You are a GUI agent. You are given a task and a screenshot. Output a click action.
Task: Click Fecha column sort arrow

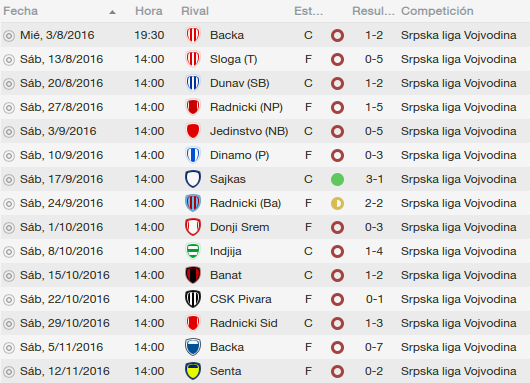[x=113, y=12]
